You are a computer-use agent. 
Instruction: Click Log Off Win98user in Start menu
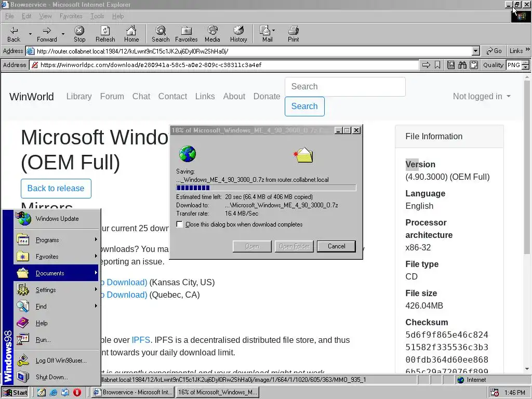[56, 361]
